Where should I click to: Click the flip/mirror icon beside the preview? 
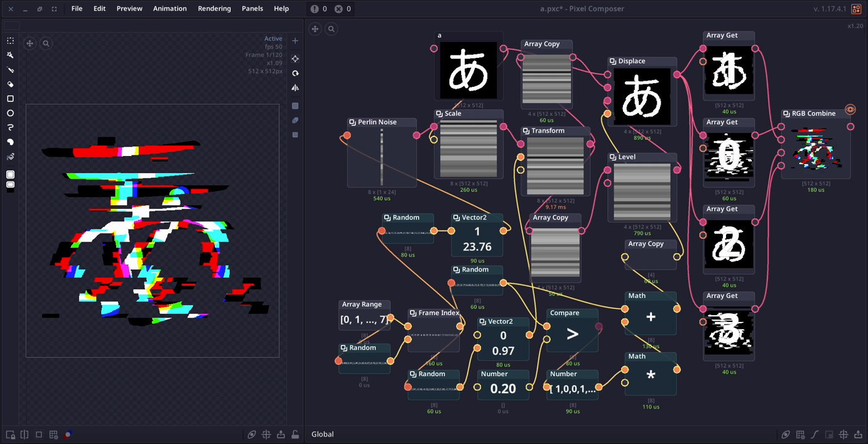(x=295, y=88)
